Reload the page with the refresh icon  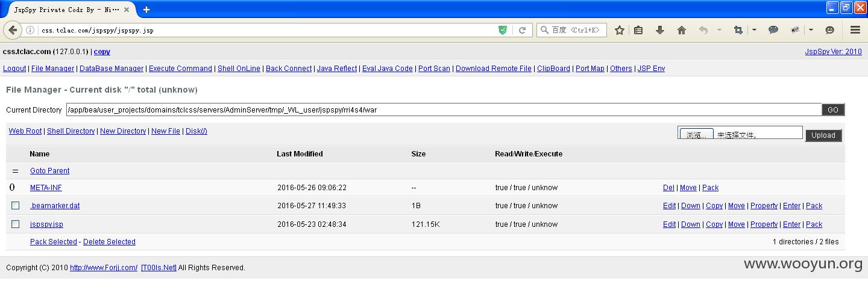click(x=522, y=30)
